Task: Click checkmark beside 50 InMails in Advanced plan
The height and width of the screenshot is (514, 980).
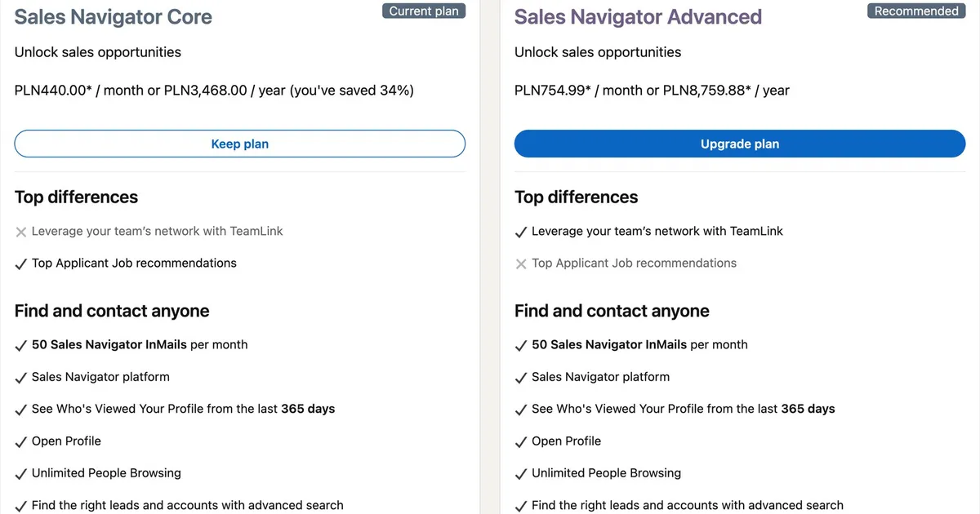Action: tap(521, 345)
